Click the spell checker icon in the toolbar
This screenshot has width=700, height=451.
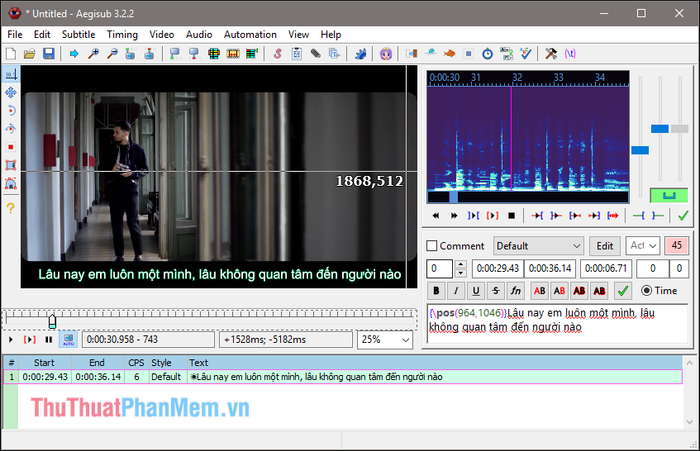[526, 54]
